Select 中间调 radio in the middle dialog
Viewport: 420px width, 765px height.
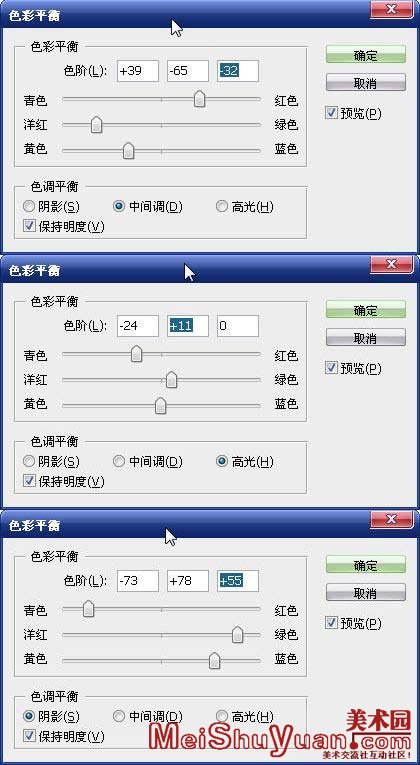click(119, 461)
